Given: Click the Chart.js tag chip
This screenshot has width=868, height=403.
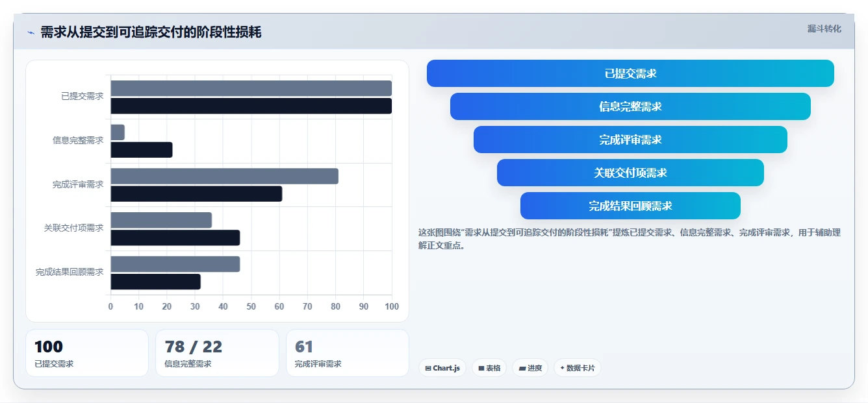Looking at the screenshot, I should coord(442,368).
